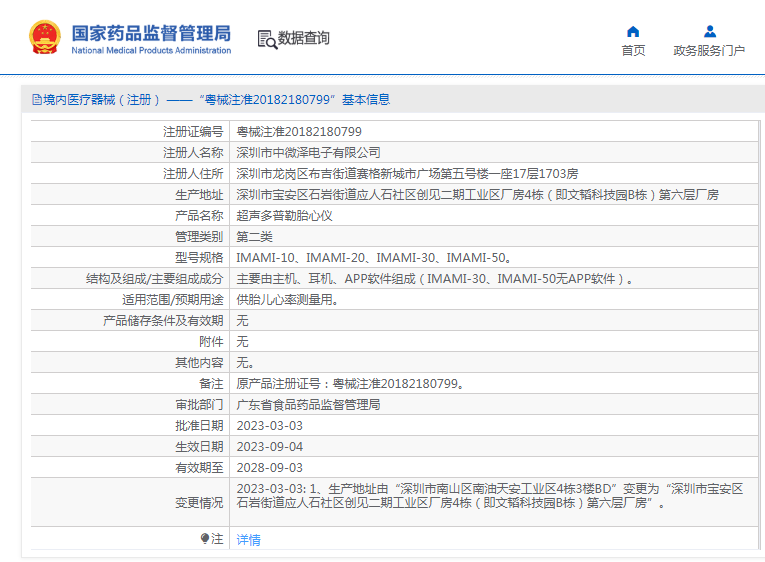Click the 注册证编号 label
765x562 pixels.
(193, 132)
